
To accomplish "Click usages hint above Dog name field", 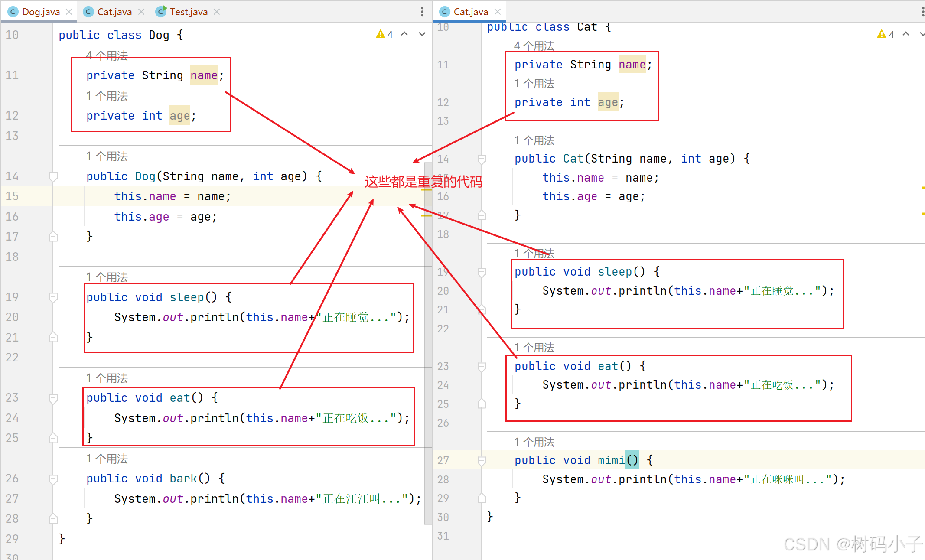I will [107, 55].
